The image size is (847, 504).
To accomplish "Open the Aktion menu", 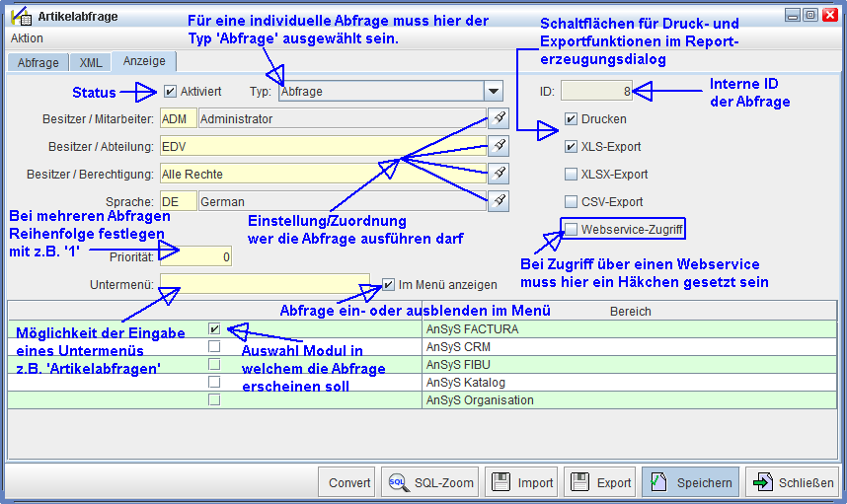I will 27,37.
